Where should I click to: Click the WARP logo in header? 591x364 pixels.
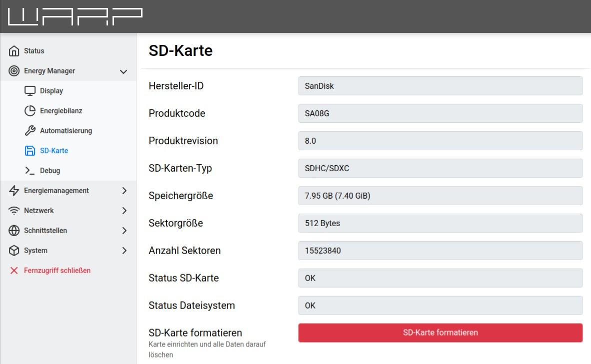[75, 16]
